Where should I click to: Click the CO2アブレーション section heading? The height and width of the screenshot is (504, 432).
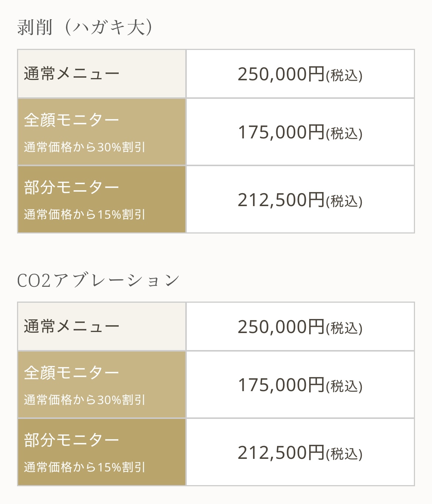point(98,280)
